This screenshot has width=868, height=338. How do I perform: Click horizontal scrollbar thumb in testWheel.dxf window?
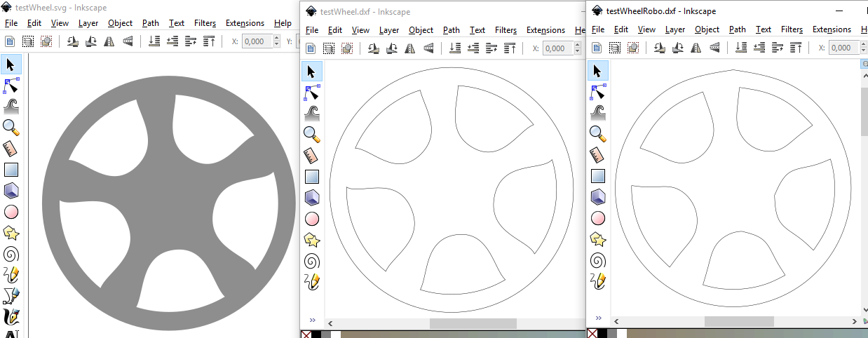pos(473,324)
